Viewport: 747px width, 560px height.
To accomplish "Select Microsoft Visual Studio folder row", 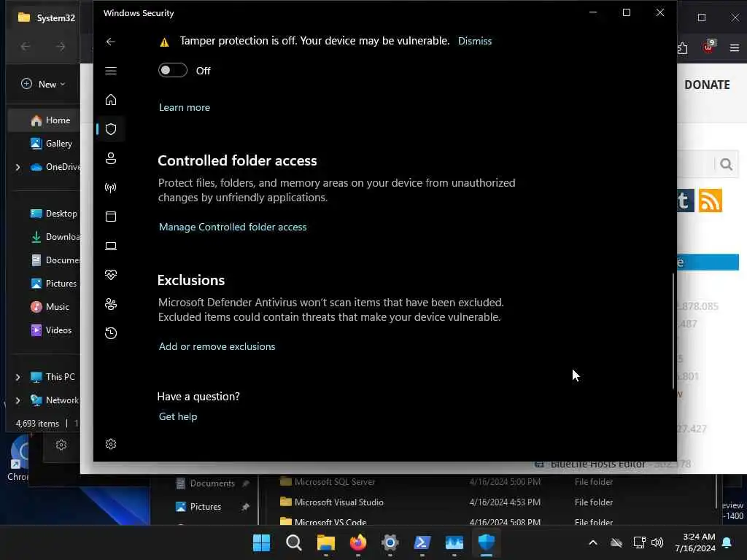I will coord(486,502).
